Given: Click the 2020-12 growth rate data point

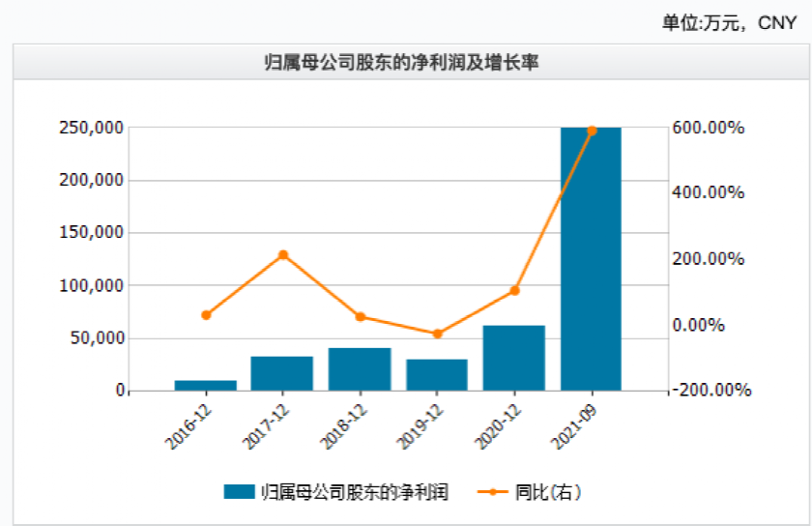Looking at the screenshot, I should tap(514, 291).
